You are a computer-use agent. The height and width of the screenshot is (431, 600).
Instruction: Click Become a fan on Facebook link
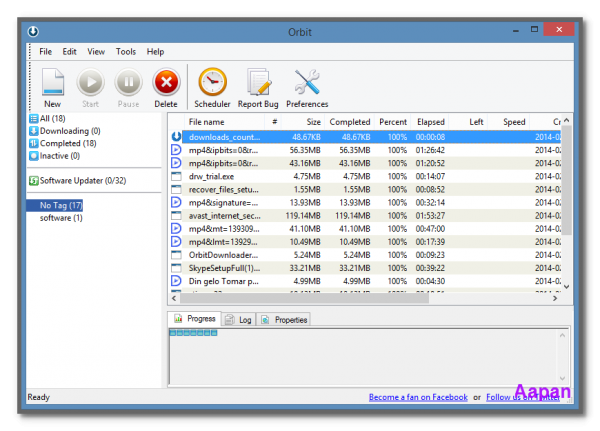click(x=418, y=397)
